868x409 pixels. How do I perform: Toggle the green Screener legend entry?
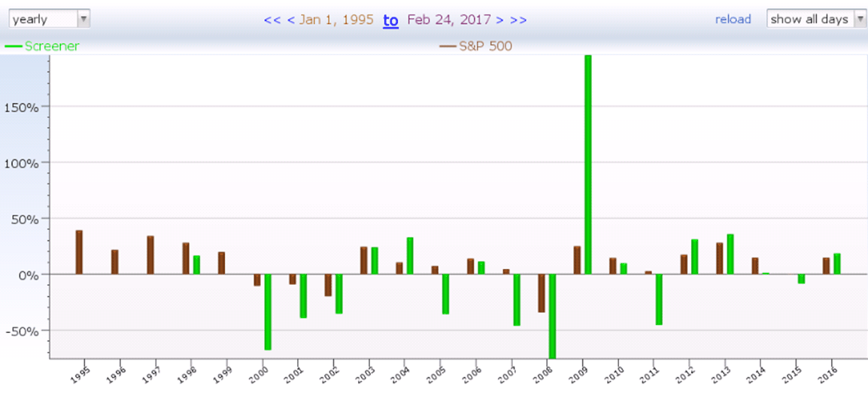(42, 47)
